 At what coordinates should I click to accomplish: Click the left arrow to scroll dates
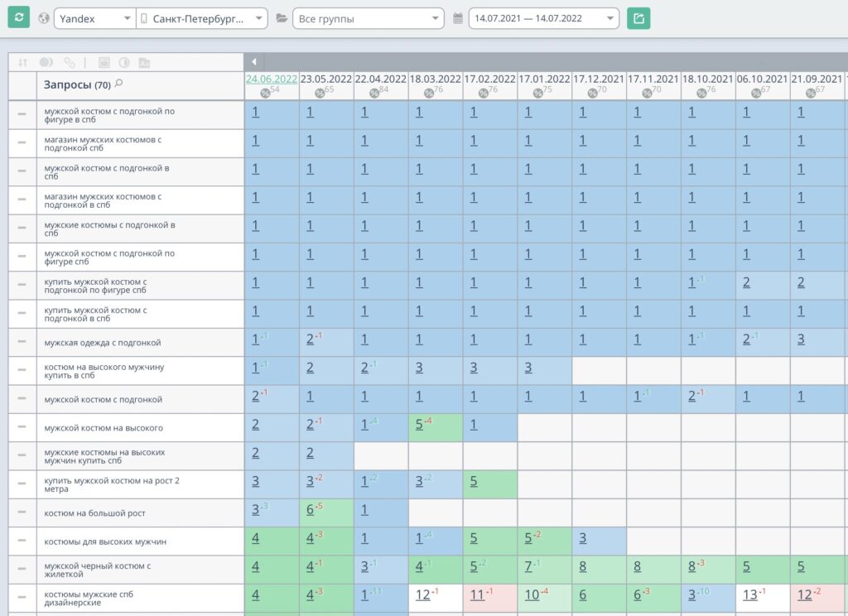click(253, 61)
